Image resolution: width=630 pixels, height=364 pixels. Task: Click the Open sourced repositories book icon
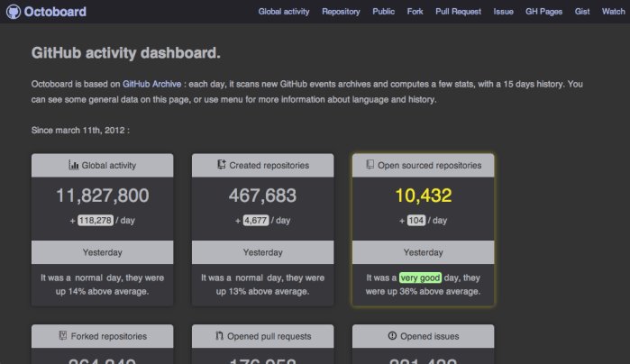(370, 166)
